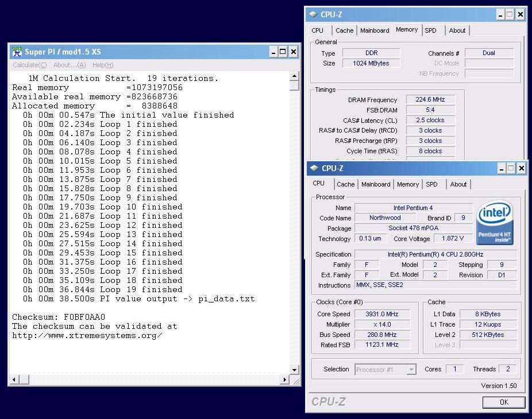Click the 1024 MBytes size field

[371, 63]
